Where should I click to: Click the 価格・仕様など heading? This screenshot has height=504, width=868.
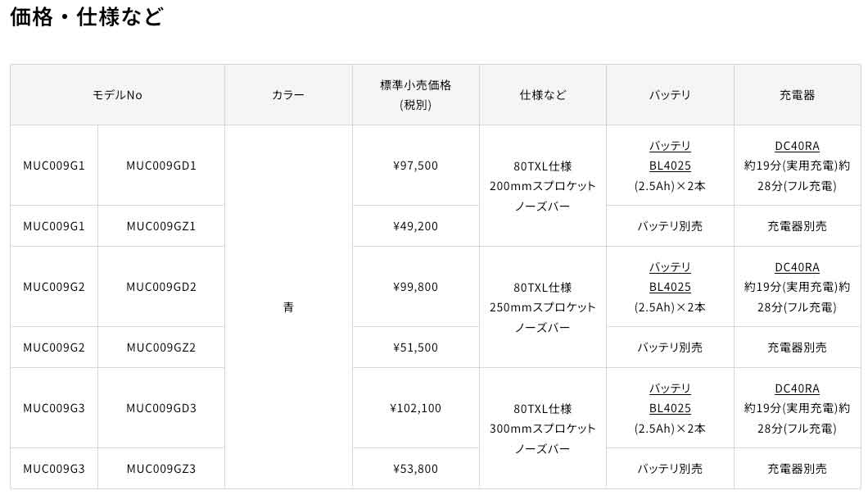87,16
